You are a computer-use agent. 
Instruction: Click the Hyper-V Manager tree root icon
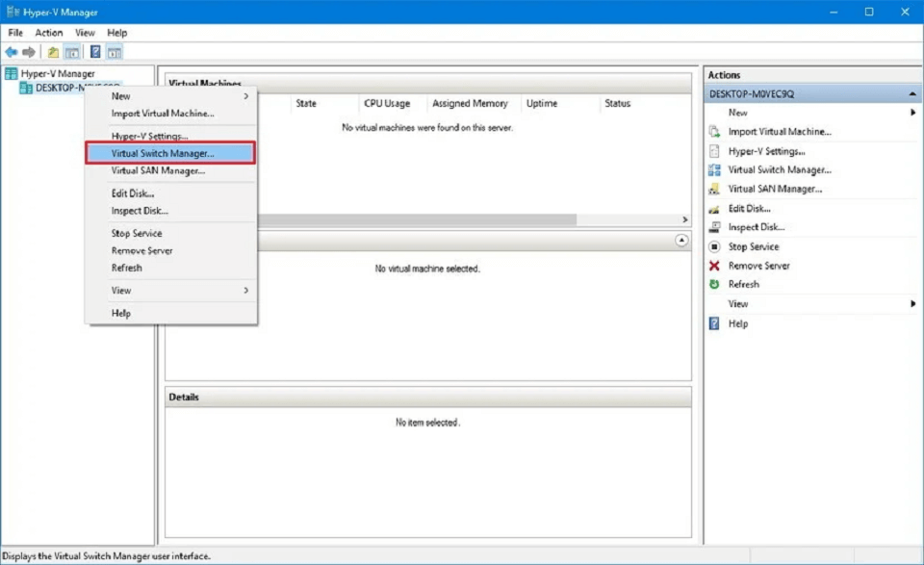[12, 74]
